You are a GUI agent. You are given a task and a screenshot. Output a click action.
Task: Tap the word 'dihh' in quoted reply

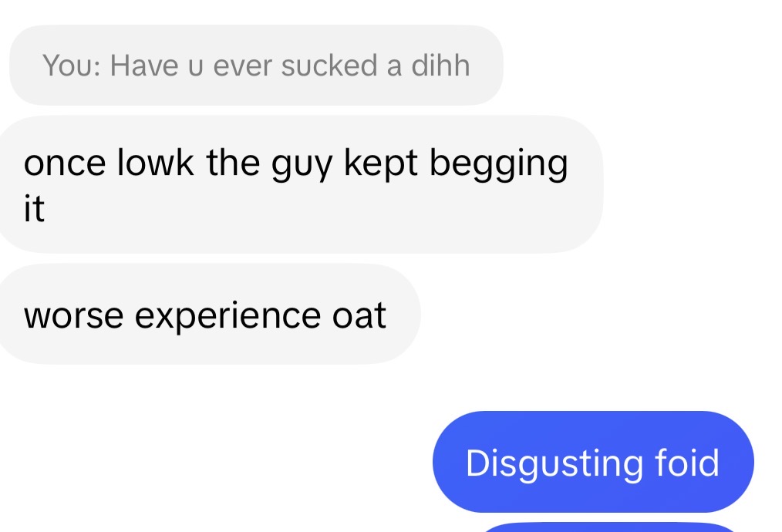pyautogui.click(x=441, y=65)
